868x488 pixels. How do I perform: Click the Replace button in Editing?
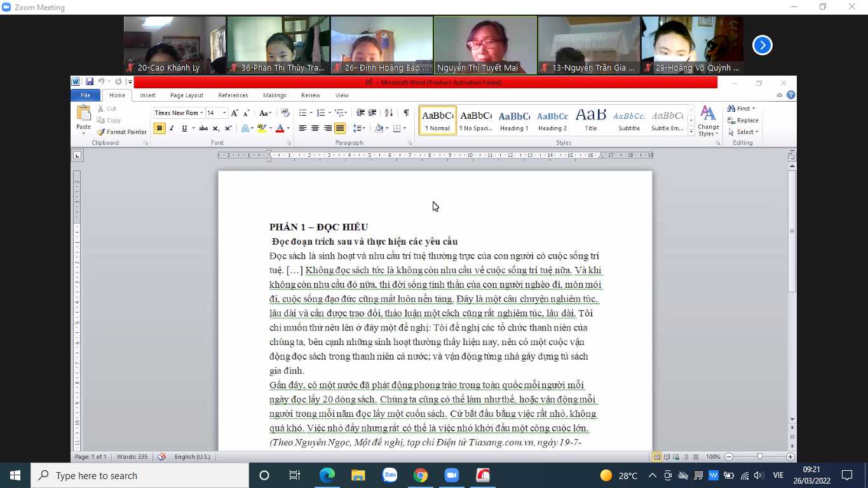coord(743,121)
